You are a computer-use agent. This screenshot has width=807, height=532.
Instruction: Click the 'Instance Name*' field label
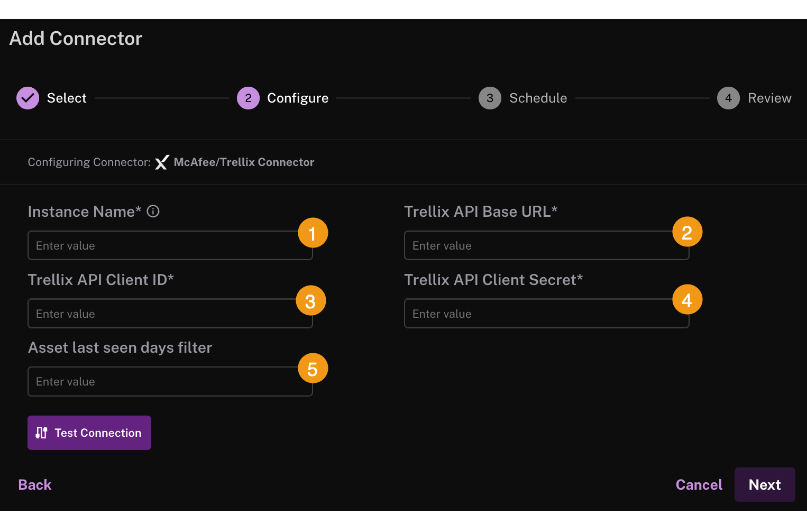pos(85,212)
